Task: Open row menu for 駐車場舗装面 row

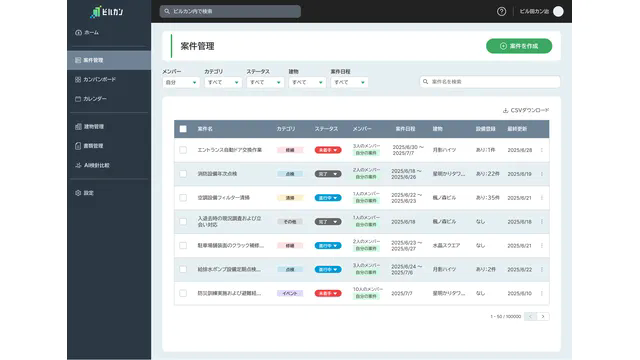Action: pos(542,245)
